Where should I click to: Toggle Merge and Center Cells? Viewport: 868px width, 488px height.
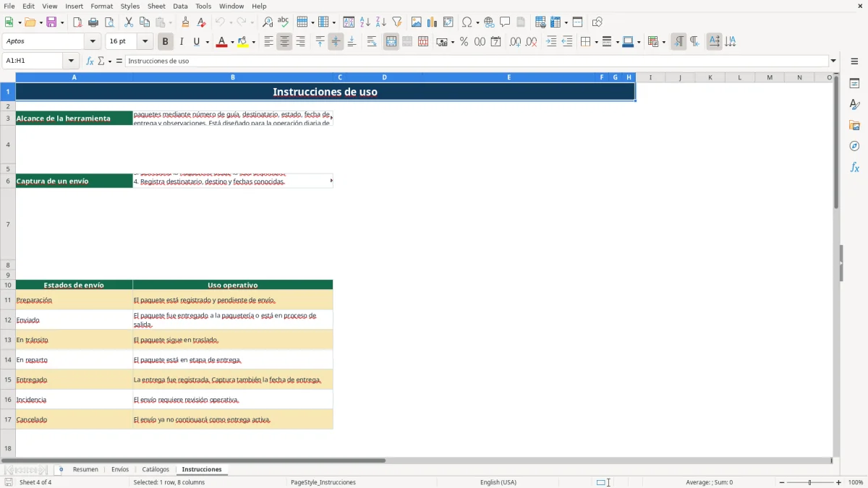(x=391, y=42)
